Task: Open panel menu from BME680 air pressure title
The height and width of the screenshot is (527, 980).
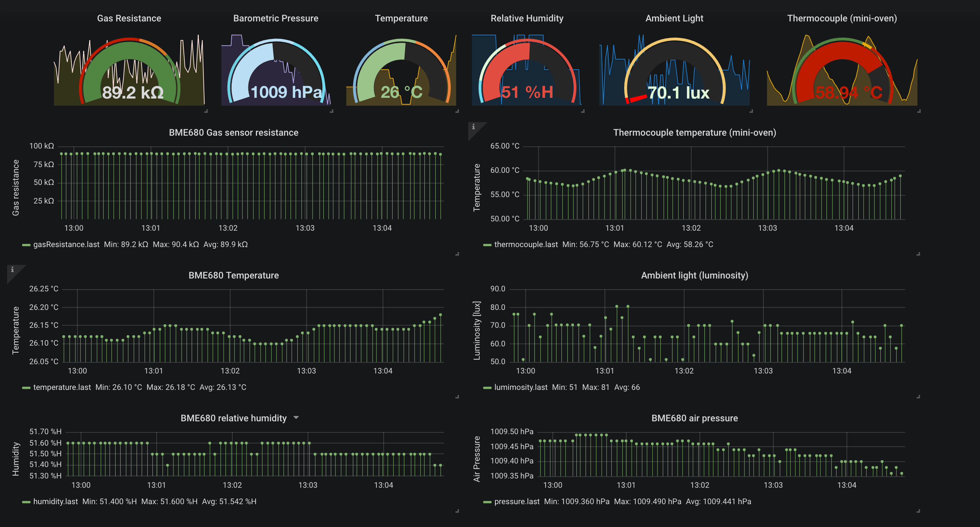Action: point(694,417)
